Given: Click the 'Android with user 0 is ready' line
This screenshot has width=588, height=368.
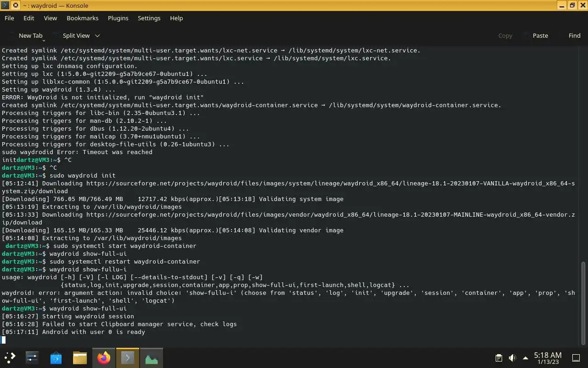Looking at the screenshot, I should (x=73, y=332).
